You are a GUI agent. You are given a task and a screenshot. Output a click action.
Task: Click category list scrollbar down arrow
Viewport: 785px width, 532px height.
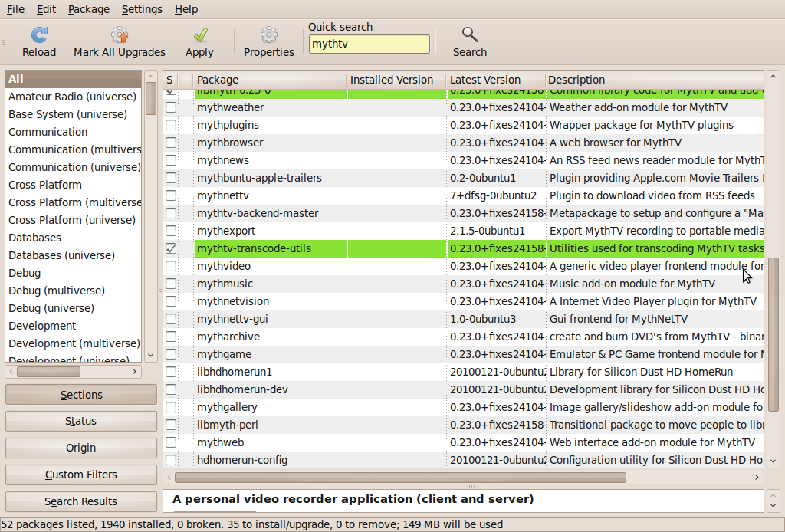click(x=151, y=356)
